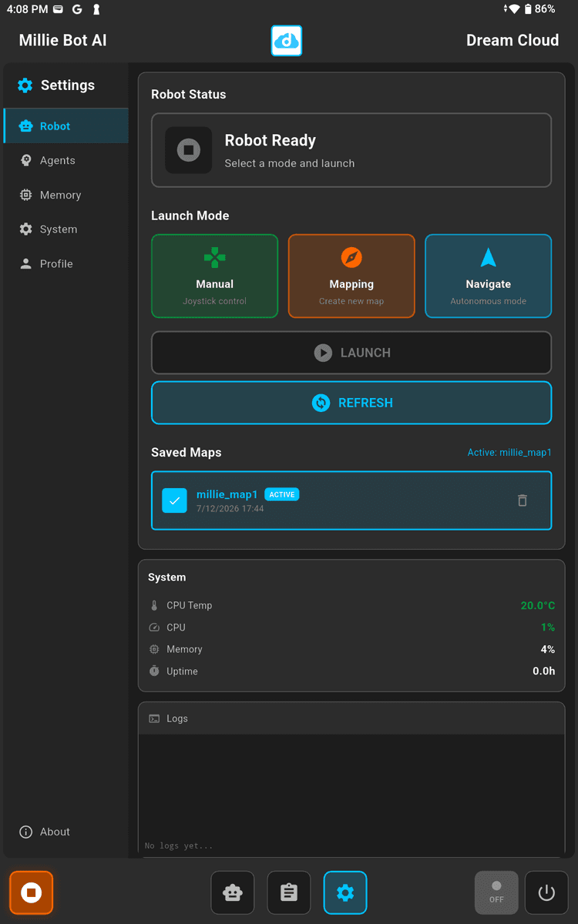Choose Mapping launch mode
Screen dimensions: 578x924
(351, 276)
